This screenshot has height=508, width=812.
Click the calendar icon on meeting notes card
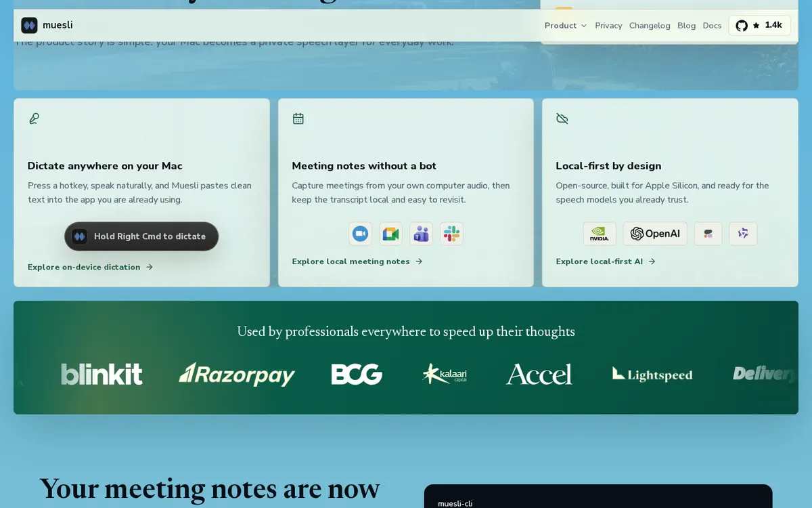click(298, 119)
